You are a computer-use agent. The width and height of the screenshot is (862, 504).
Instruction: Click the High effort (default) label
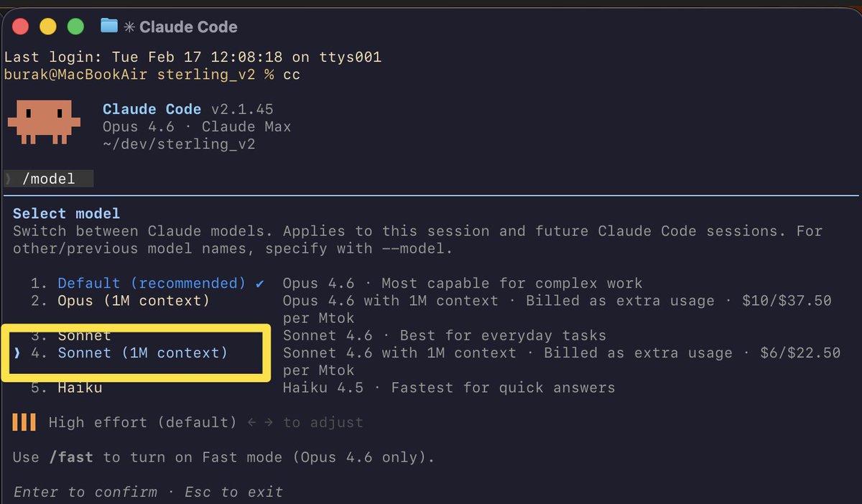(142, 422)
